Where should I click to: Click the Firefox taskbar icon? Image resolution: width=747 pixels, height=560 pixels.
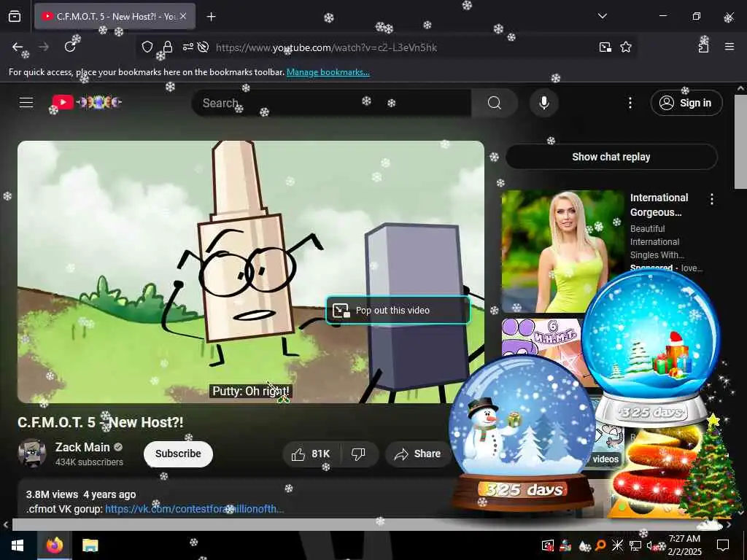point(55,545)
